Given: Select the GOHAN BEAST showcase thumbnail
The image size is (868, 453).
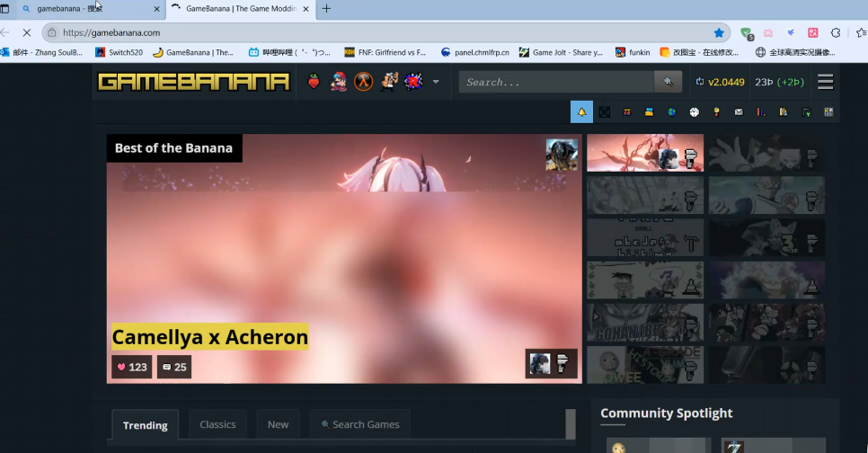Looking at the screenshot, I should click(x=645, y=323).
